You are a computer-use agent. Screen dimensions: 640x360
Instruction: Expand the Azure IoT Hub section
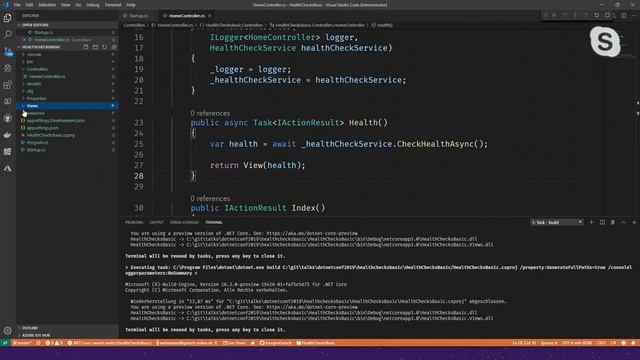pos(67,335)
